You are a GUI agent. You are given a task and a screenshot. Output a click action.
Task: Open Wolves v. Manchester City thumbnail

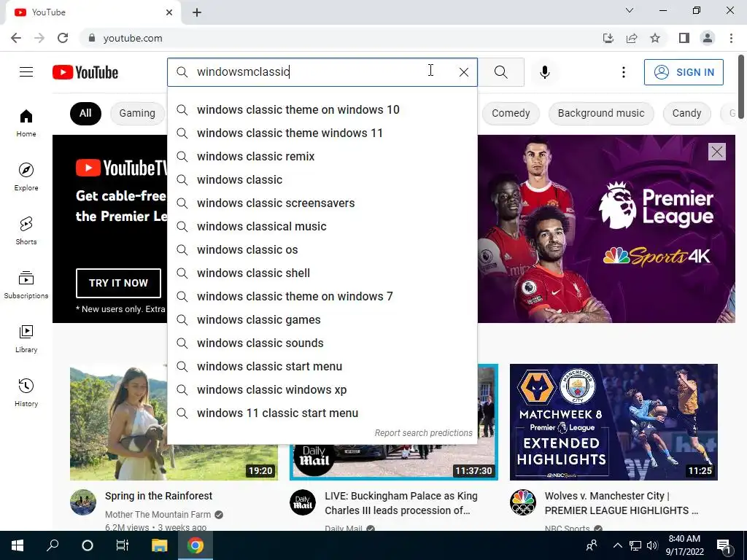614,422
